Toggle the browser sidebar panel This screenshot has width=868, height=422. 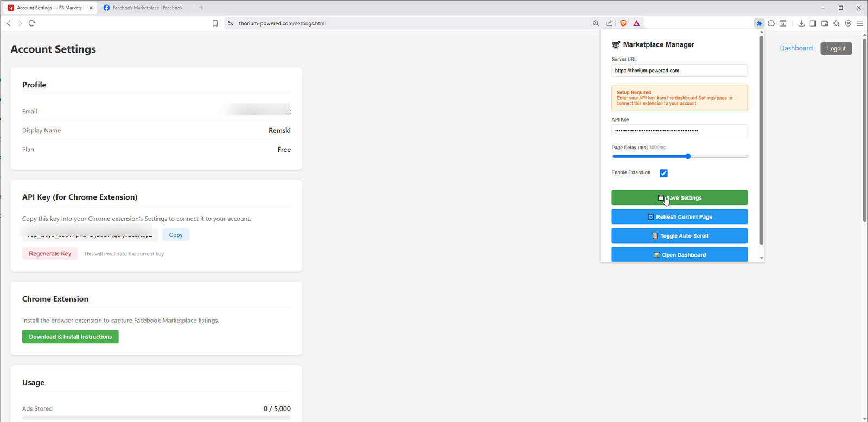(813, 23)
